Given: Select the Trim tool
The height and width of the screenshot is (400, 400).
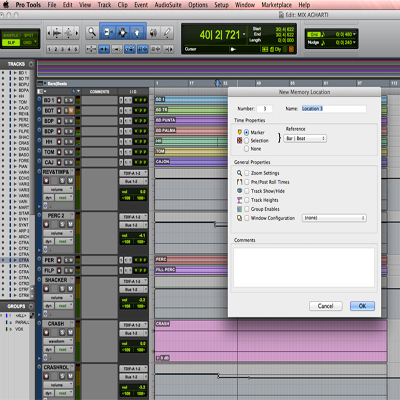Looking at the screenshot, I should [107, 32].
